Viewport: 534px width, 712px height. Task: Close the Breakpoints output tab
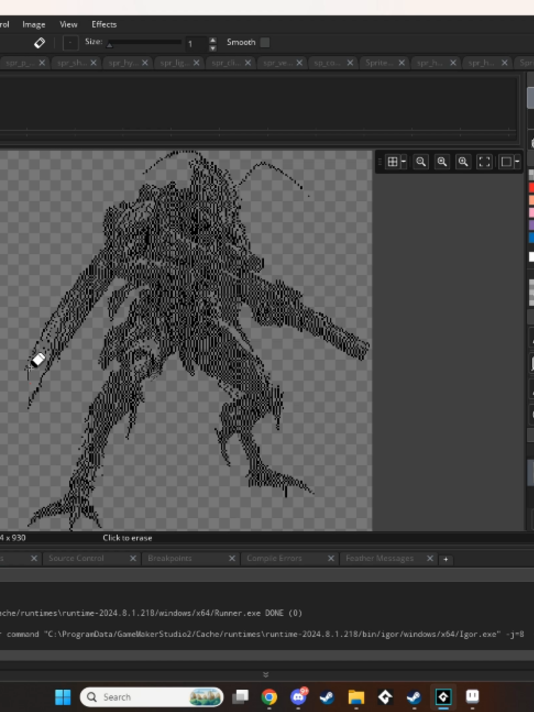click(x=232, y=558)
